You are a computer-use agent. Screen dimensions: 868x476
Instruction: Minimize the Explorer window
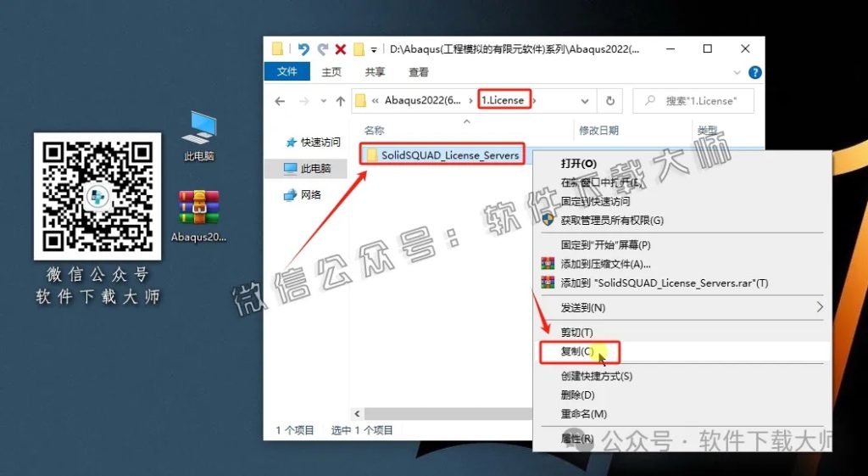(670, 48)
